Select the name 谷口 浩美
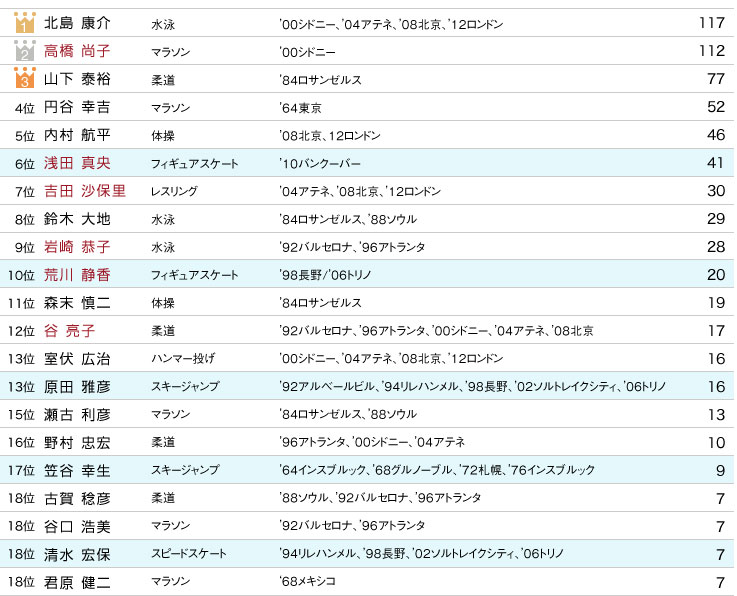The width and height of the screenshot is (737, 596). pos(77,526)
